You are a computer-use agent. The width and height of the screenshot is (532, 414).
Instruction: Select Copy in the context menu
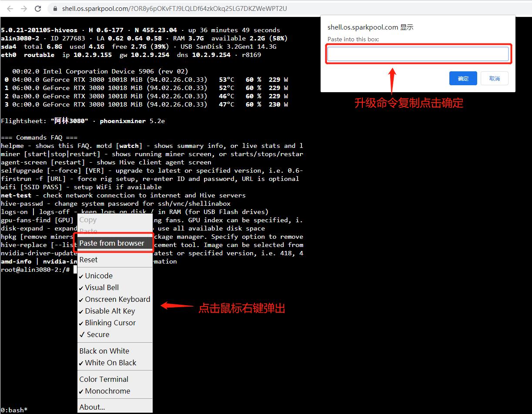coord(87,220)
